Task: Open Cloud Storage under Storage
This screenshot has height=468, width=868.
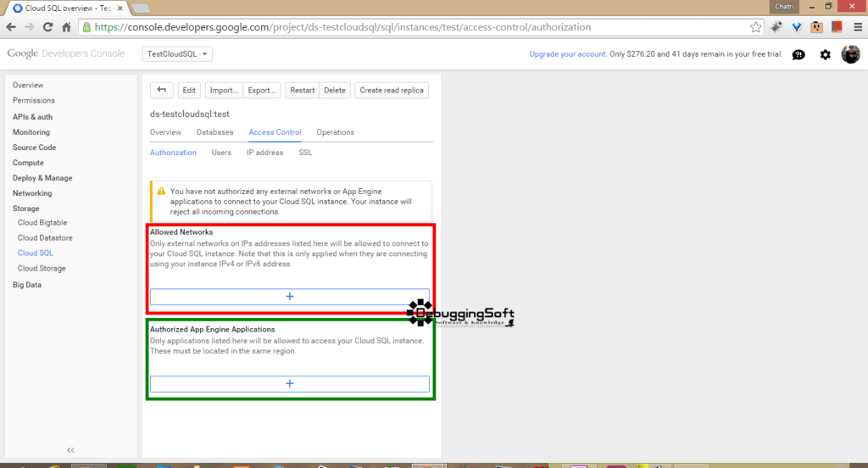Action: tap(42, 269)
